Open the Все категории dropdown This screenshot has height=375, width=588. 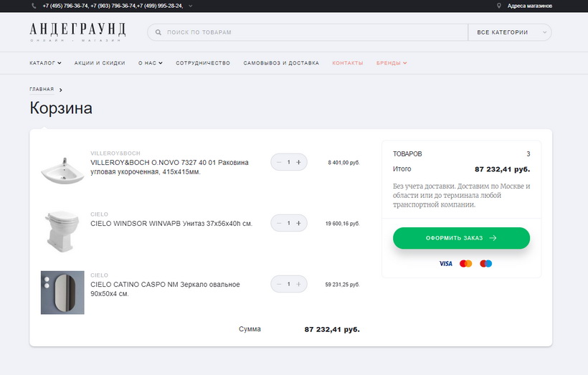tap(510, 32)
